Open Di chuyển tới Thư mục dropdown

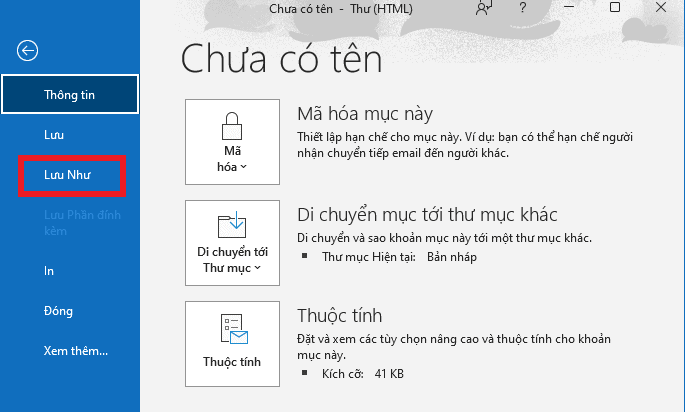click(232, 243)
